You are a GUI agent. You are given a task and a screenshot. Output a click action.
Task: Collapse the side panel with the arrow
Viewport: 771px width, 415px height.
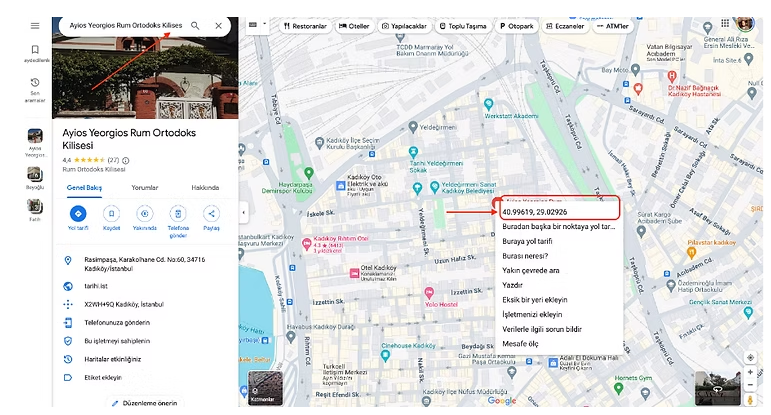[x=244, y=213]
